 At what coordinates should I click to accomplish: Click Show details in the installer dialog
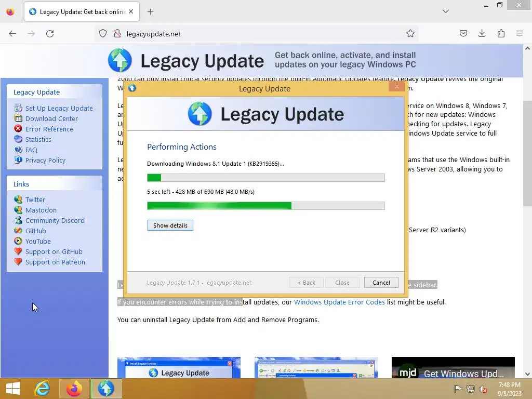pyautogui.click(x=170, y=225)
